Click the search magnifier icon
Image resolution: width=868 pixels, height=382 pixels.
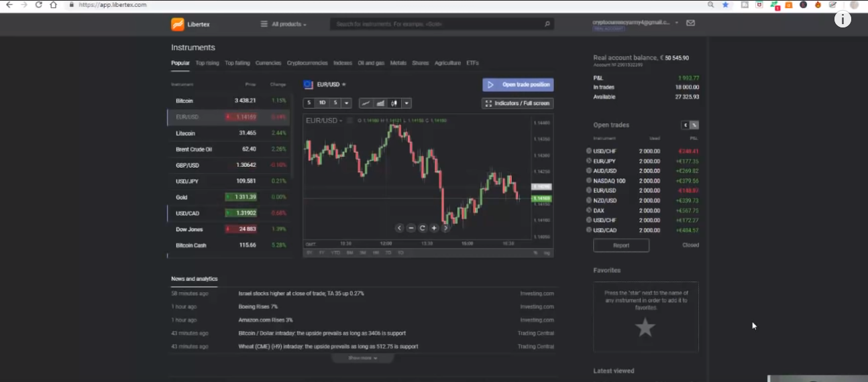[x=547, y=24]
